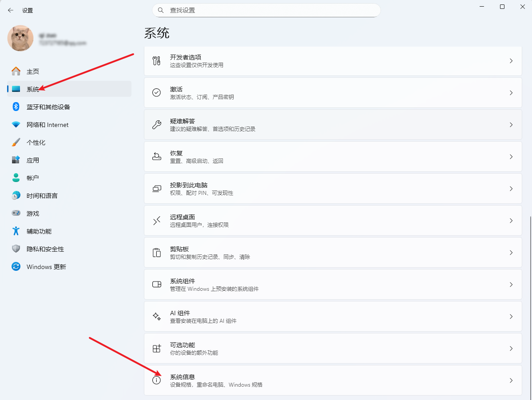Click the troubleshoot wrench icon

click(x=156, y=125)
